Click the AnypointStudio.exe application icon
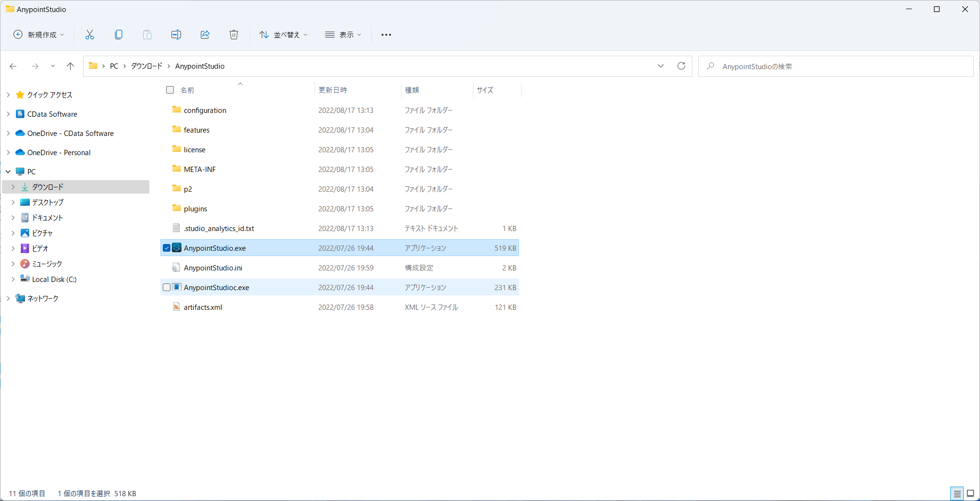The image size is (980, 501). (177, 248)
